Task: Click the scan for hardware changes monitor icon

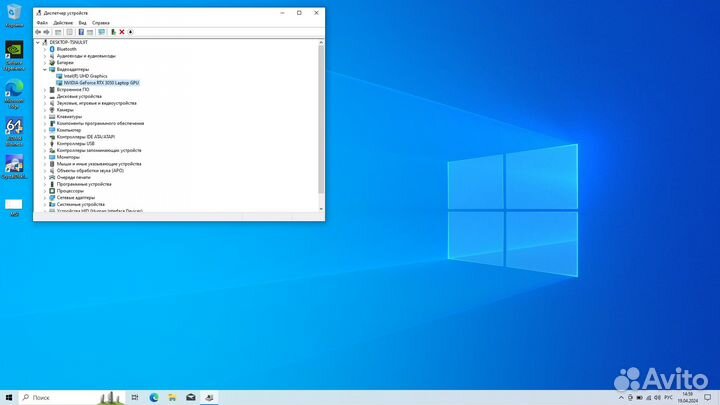Action: (x=102, y=32)
